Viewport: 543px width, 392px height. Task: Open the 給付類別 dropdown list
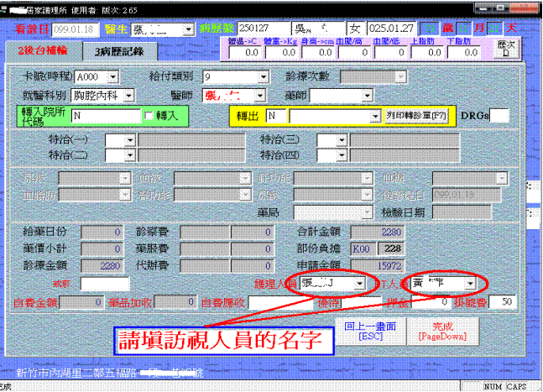point(263,76)
